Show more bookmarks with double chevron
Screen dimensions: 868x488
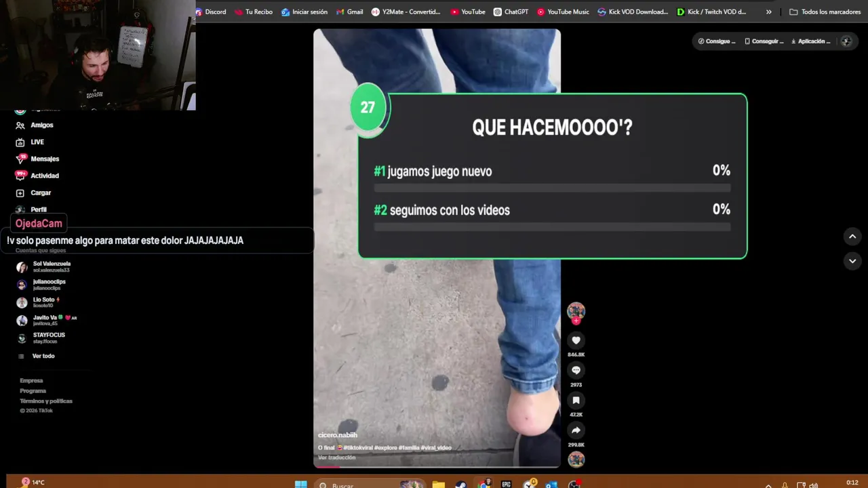click(768, 12)
